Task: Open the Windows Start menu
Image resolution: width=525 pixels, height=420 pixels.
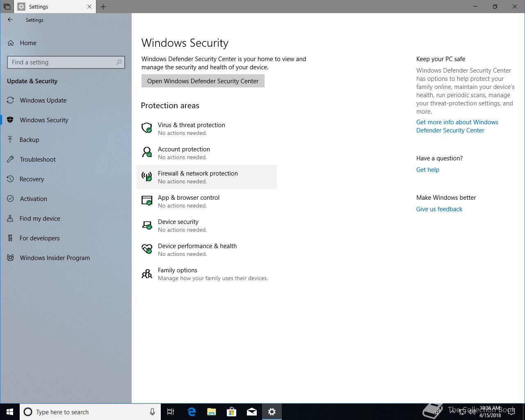Action: 10,412
